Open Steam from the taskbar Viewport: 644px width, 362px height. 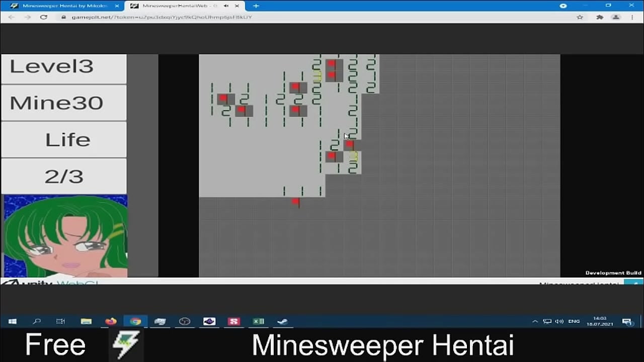tap(282, 321)
